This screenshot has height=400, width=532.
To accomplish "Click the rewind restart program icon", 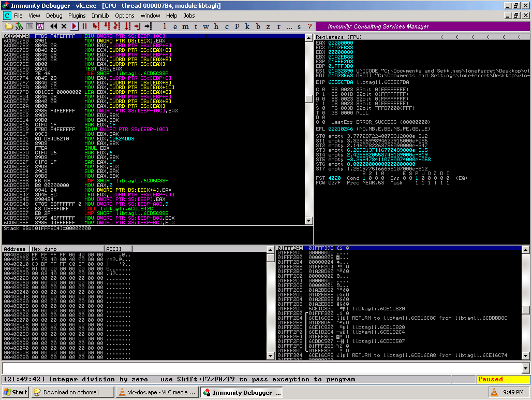I will pos(53,26).
